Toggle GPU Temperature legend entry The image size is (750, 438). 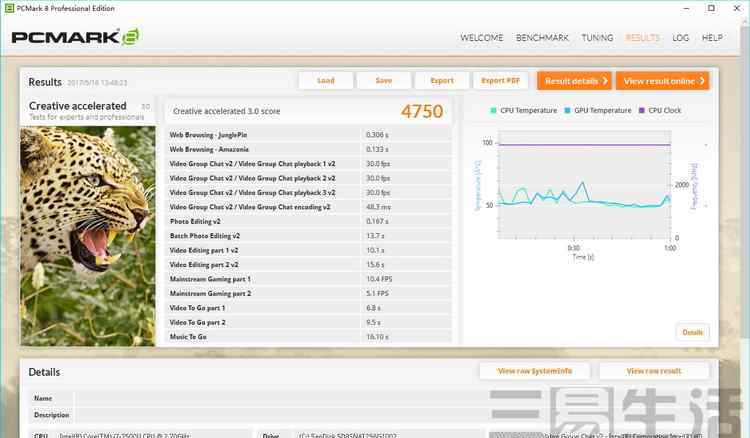coord(598,111)
